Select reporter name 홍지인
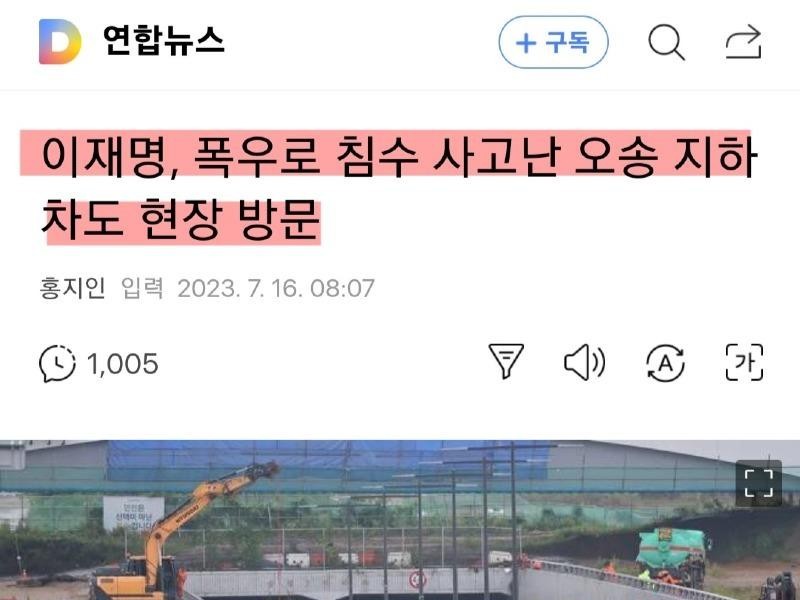The width and height of the screenshot is (800, 600). pyautogui.click(x=72, y=288)
